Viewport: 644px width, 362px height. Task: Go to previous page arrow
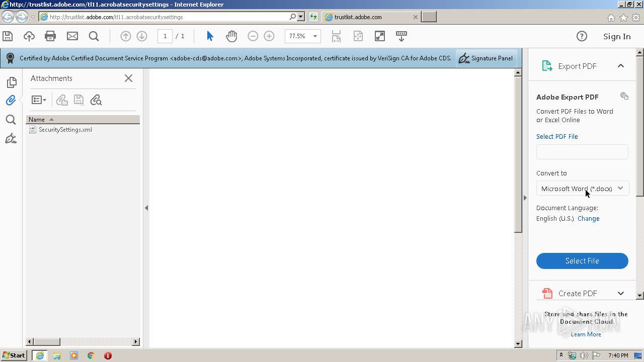pyautogui.click(x=126, y=36)
